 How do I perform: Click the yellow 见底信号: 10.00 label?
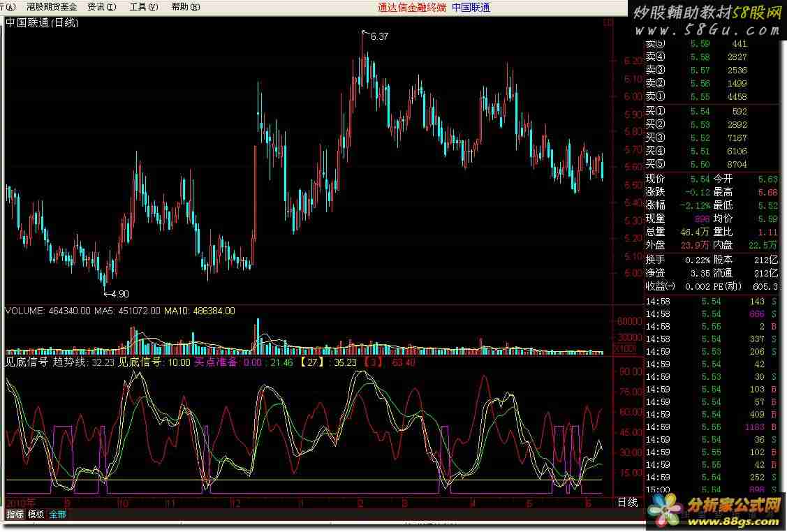(x=154, y=362)
